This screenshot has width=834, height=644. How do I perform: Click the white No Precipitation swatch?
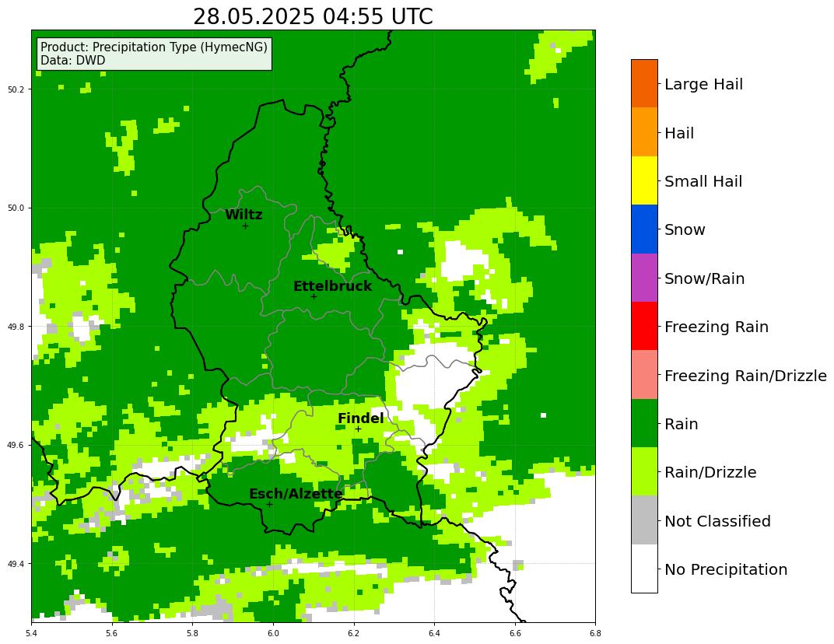click(644, 568)
